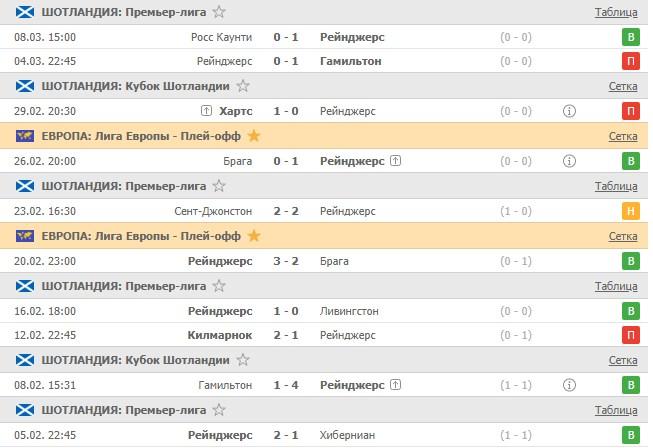Click green В badge on Рейнджерс–Ливингстон row
The image size is (653, 448).
631,311
